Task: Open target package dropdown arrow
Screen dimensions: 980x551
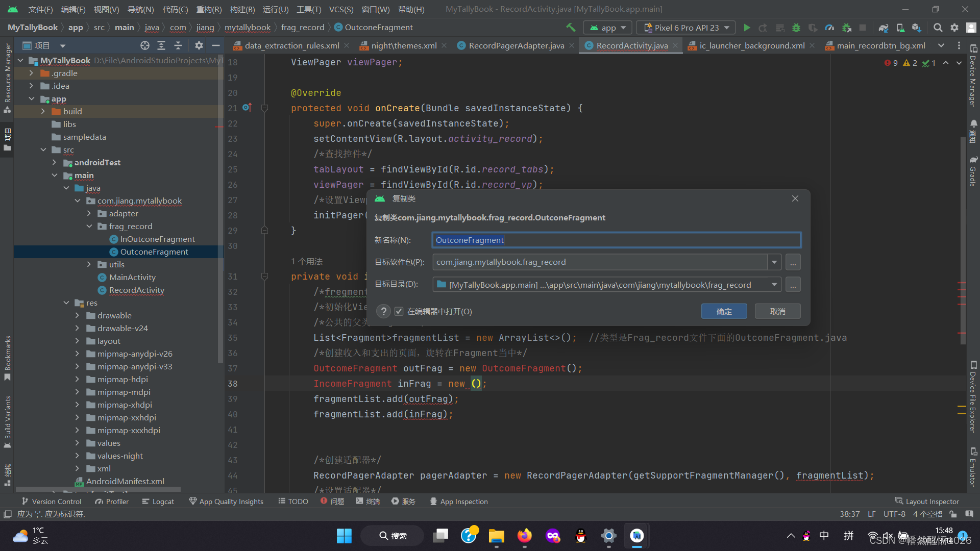Action: click(774, 262)
